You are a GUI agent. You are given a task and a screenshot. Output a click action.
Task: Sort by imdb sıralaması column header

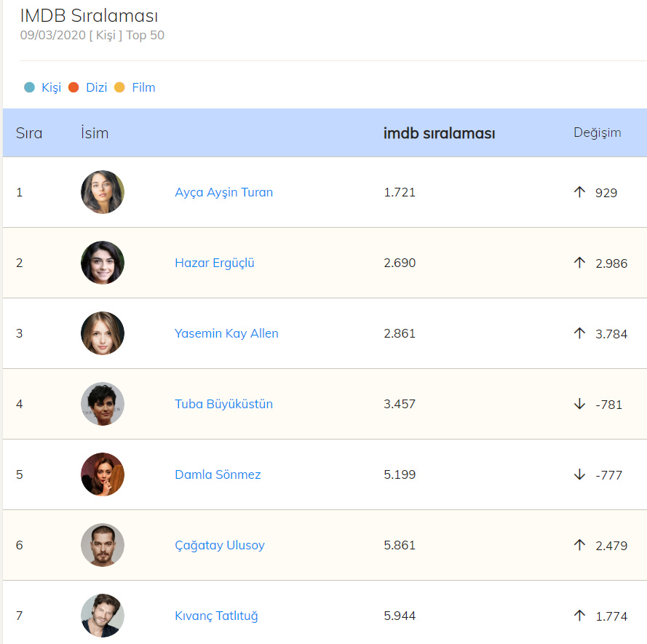(x=439, y=133)
